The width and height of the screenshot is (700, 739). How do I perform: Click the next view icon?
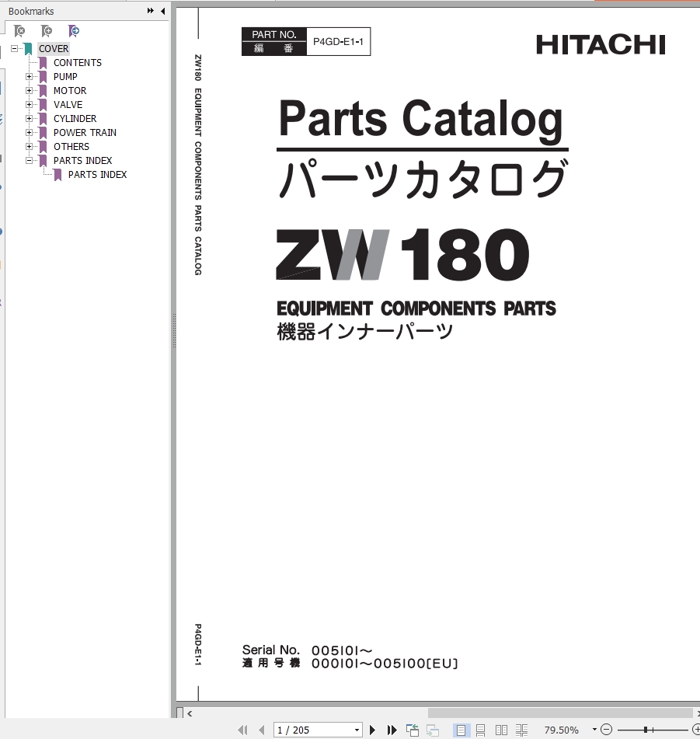pos(433,730)
